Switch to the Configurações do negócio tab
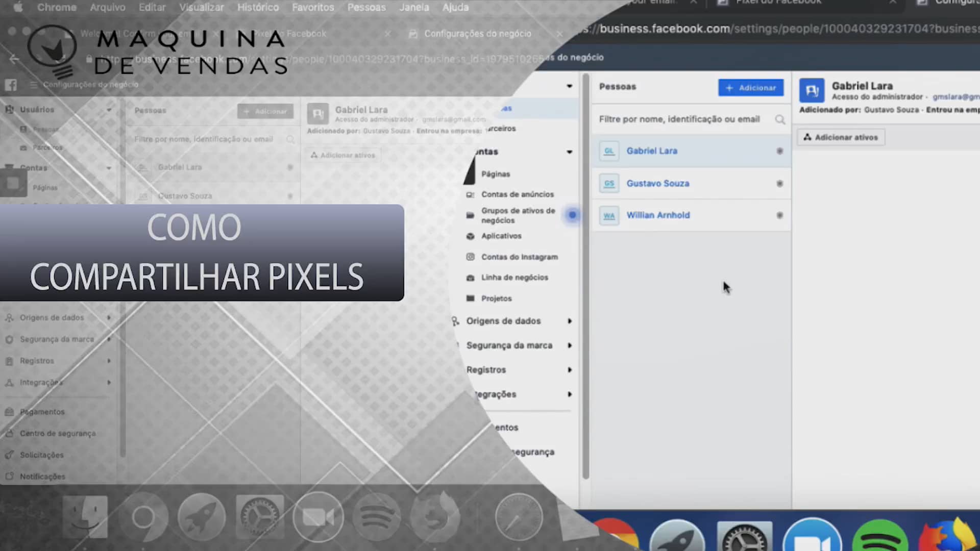 click(x=477, y=34)
